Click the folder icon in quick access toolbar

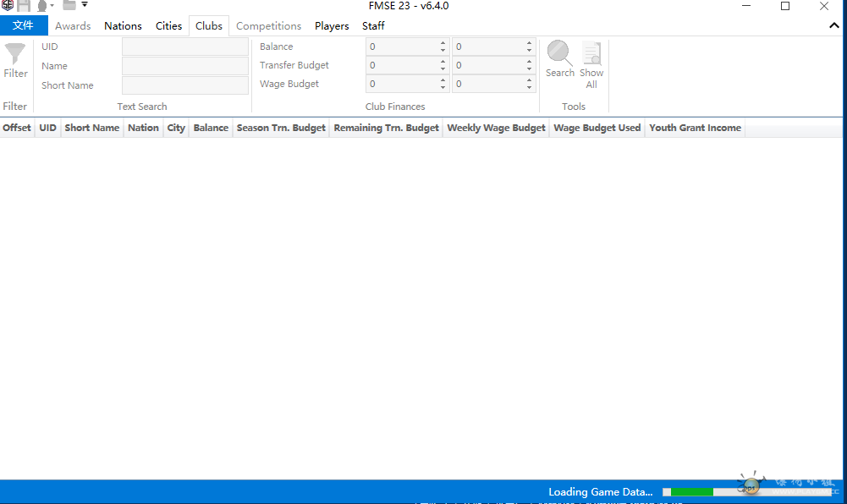(x=69, y=5)
